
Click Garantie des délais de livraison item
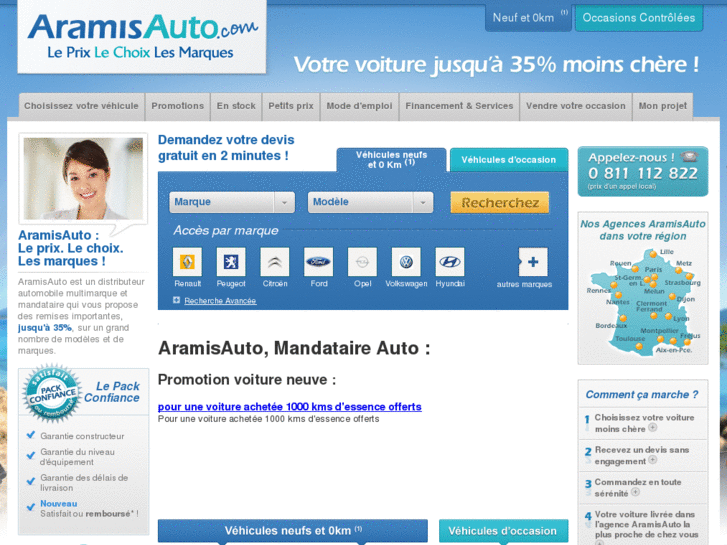[x=84, y=483]
